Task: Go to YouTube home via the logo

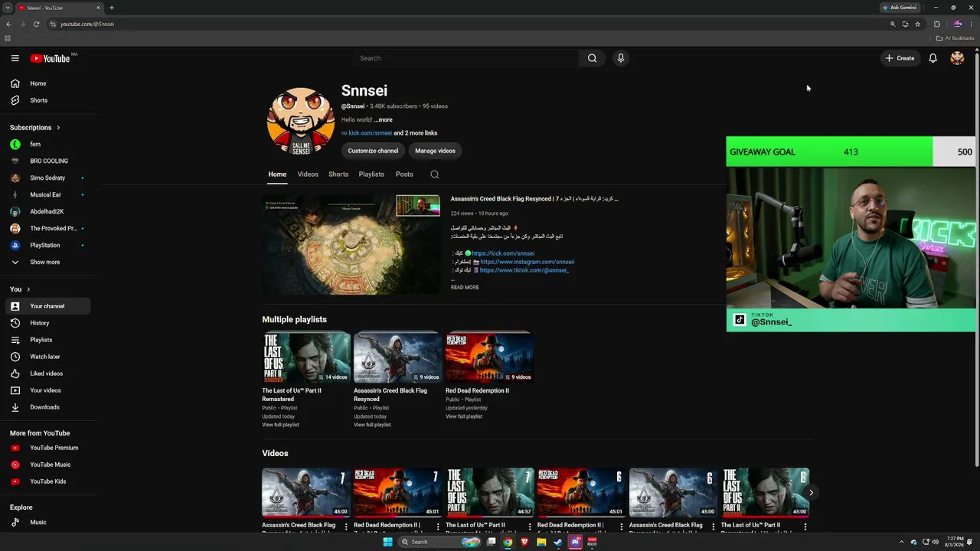Action: (50, 58)
